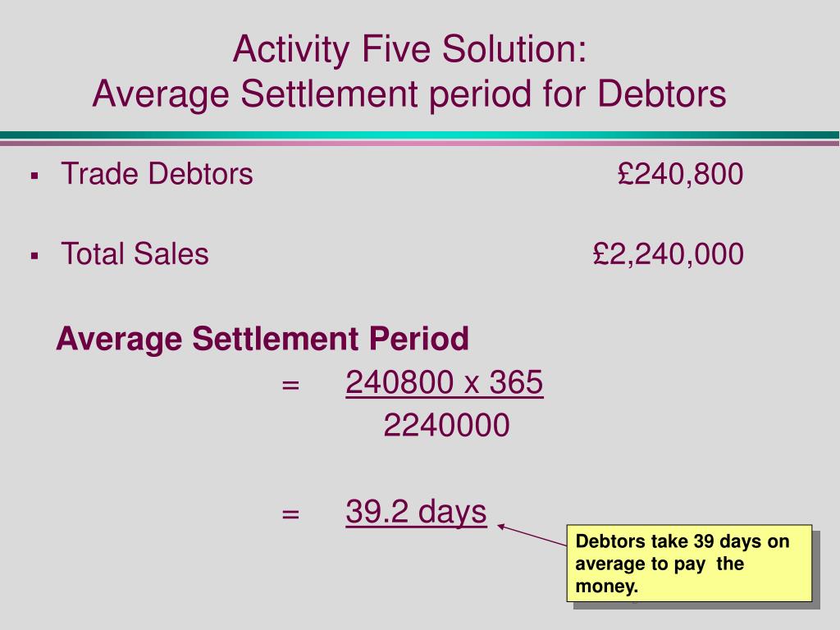Click the teal divider line under title

(420, 135)
